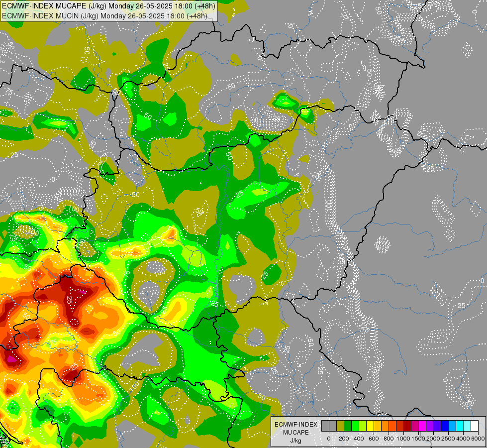The image size is (487, 448).
Task: Select the gold amber legend swatch
Action: pos(378,426)
